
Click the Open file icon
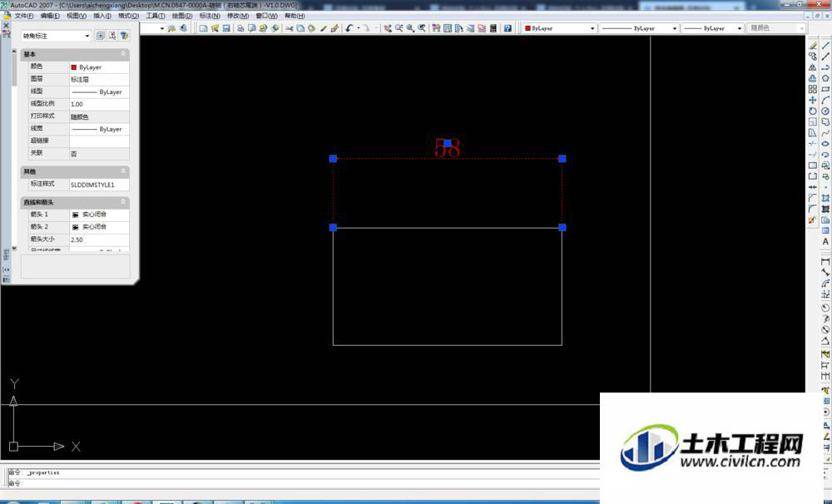tap(215, 28)
